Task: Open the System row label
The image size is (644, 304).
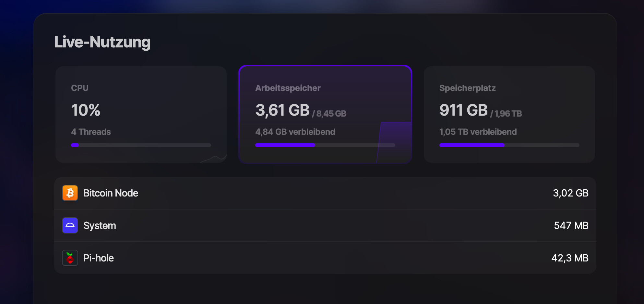Action: point(100,226)
